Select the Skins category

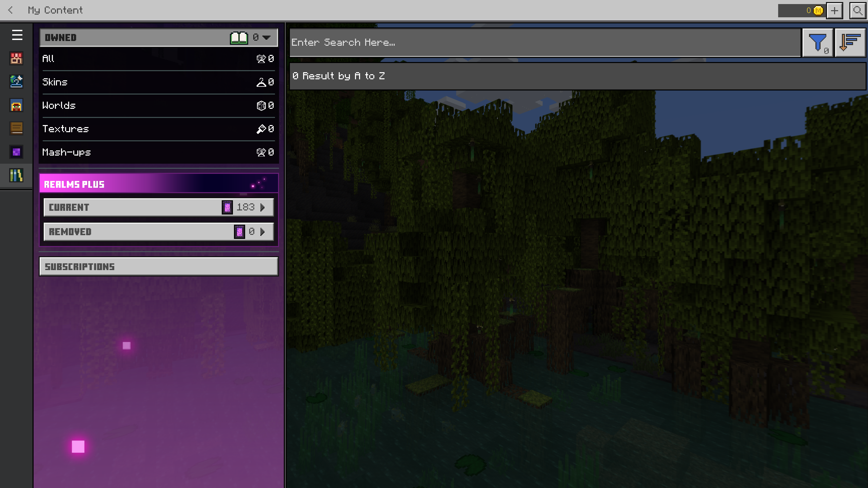point(158,82)
